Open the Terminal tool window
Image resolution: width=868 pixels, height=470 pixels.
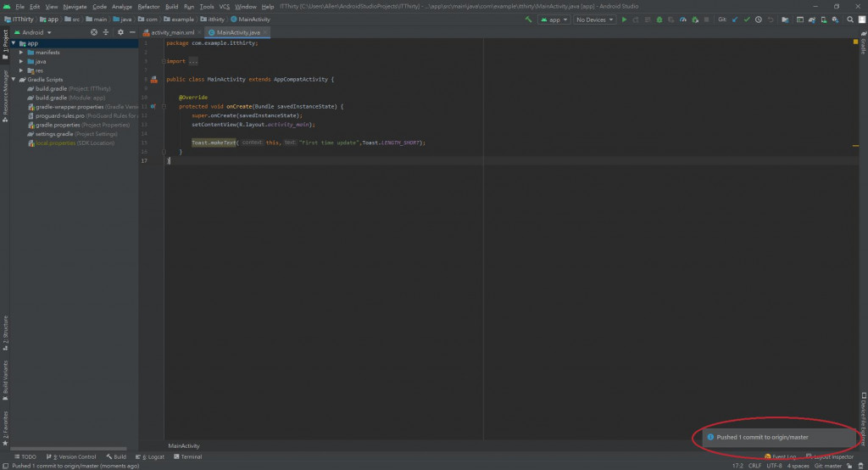pos(187,456)
